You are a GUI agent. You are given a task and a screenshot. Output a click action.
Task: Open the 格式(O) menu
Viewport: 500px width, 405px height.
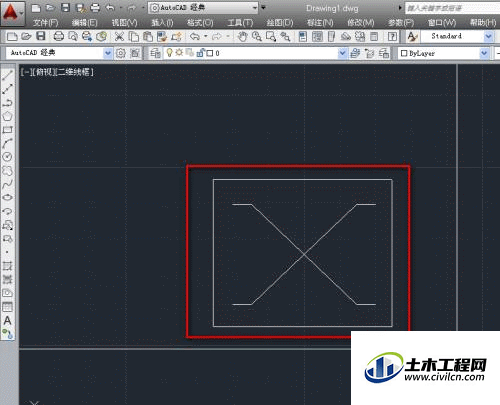tap(200, 23)
